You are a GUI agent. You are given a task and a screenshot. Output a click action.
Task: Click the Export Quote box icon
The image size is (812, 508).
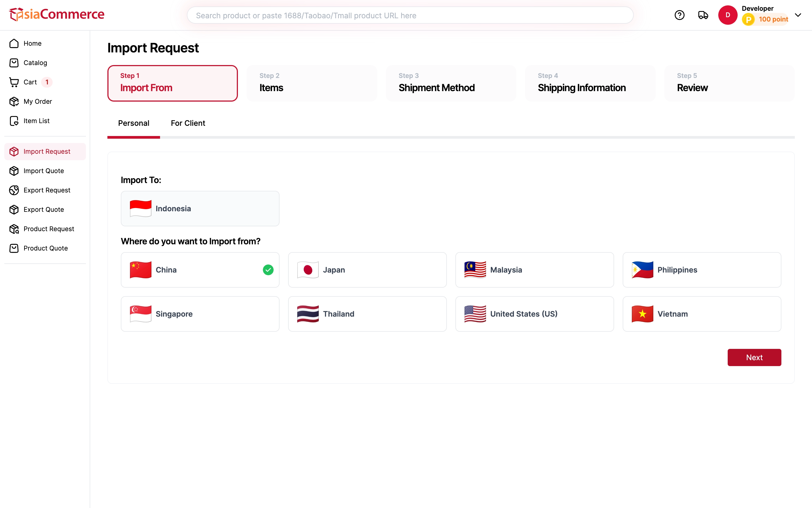14,210
